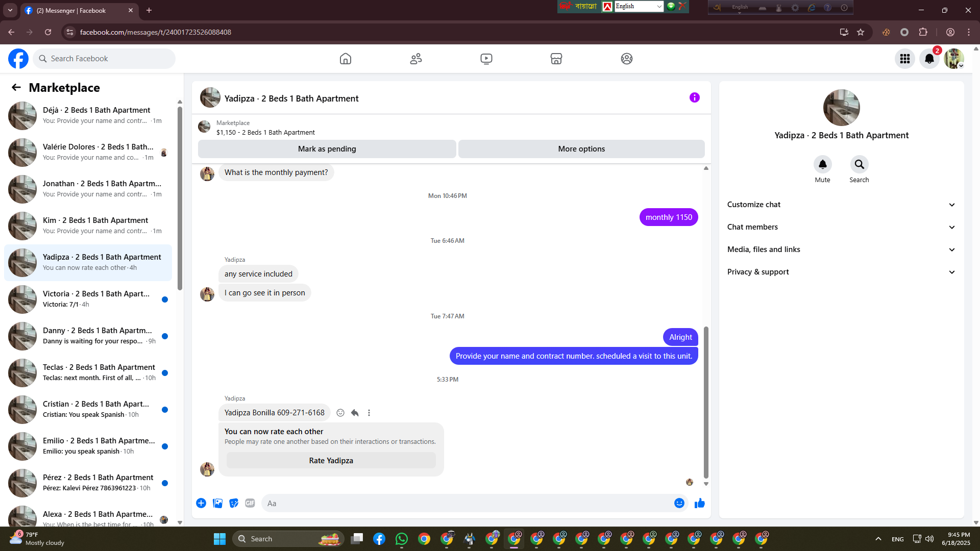The height and width of the screenshot is (551, 980).
Task: Expand Chat members section
Action: pos(841,227)
